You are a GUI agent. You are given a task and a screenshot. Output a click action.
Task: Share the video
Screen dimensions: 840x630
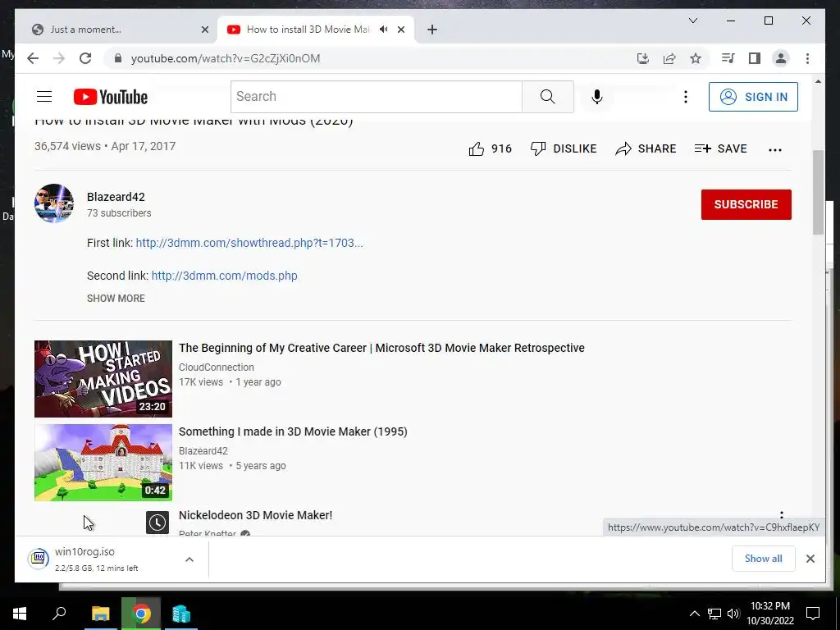[646, 148]
